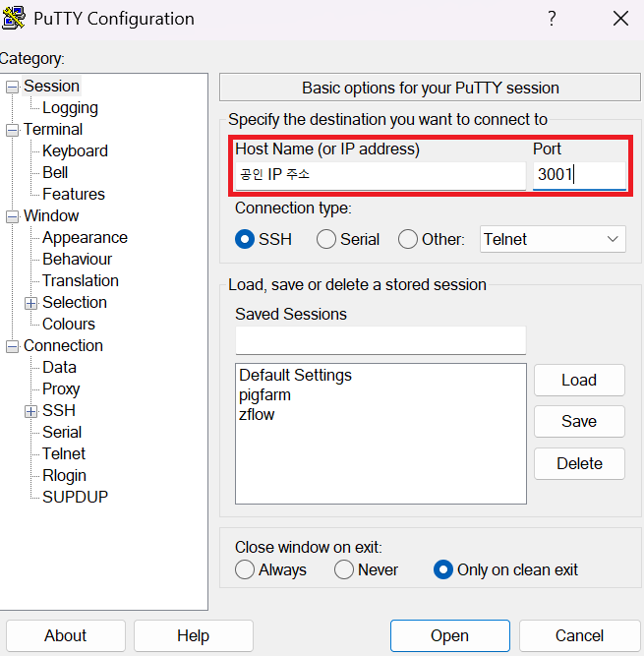
Task: Click the About button
Action: pos(66,636)
